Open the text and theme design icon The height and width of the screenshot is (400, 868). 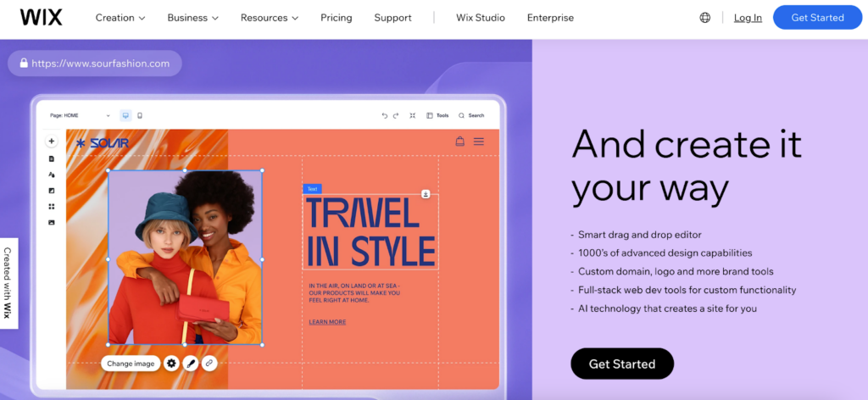pos(52,175)
